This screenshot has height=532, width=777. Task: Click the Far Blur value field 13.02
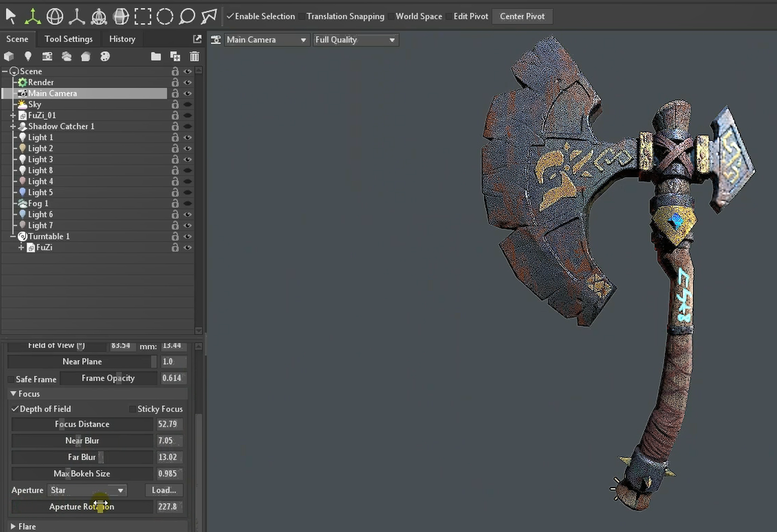pos(169,457)
